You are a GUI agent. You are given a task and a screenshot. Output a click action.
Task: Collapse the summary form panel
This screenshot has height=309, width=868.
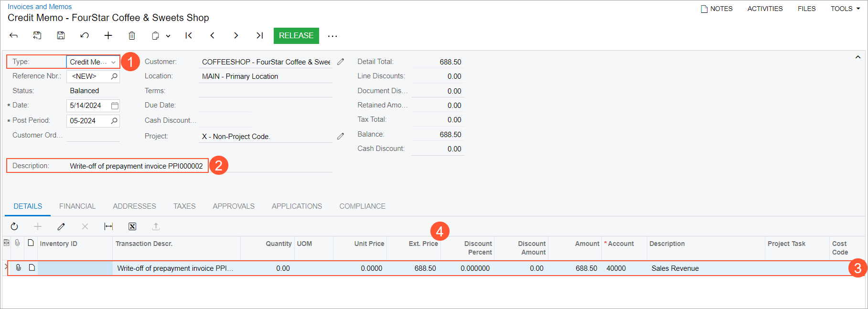pos(857,57)
